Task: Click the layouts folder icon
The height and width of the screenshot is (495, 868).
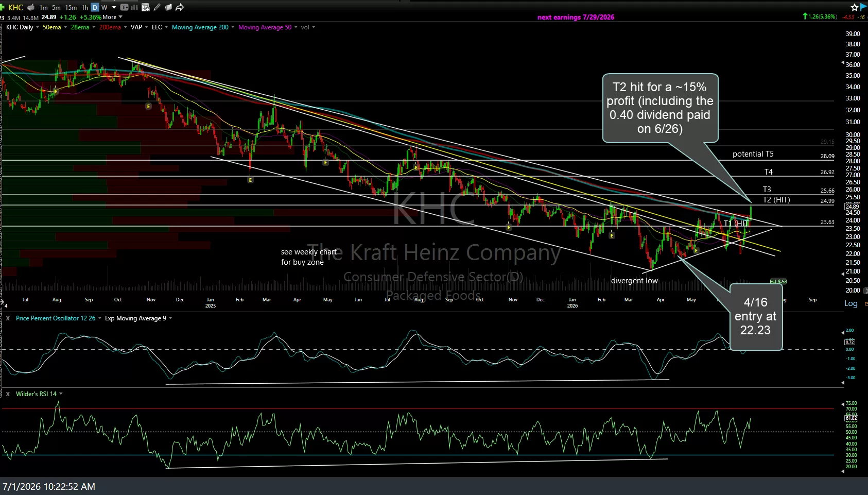Action: pyautogui.click(x=168, y=7)
